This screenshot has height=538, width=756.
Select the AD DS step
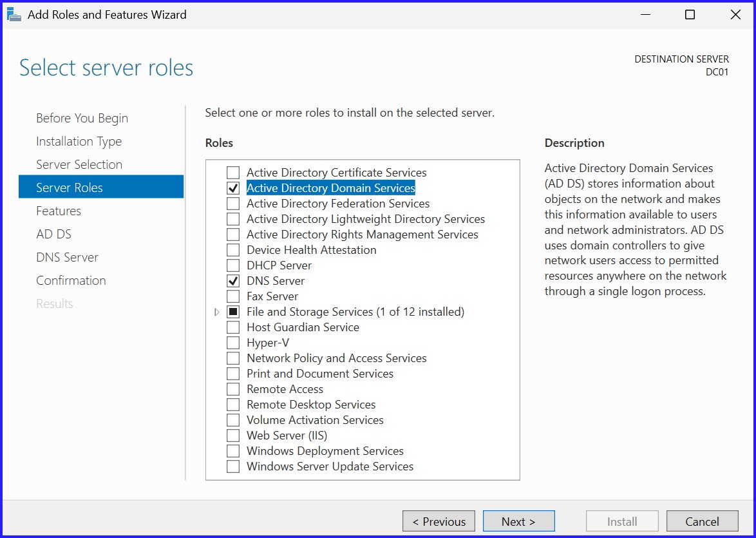[x=53, y=234]
